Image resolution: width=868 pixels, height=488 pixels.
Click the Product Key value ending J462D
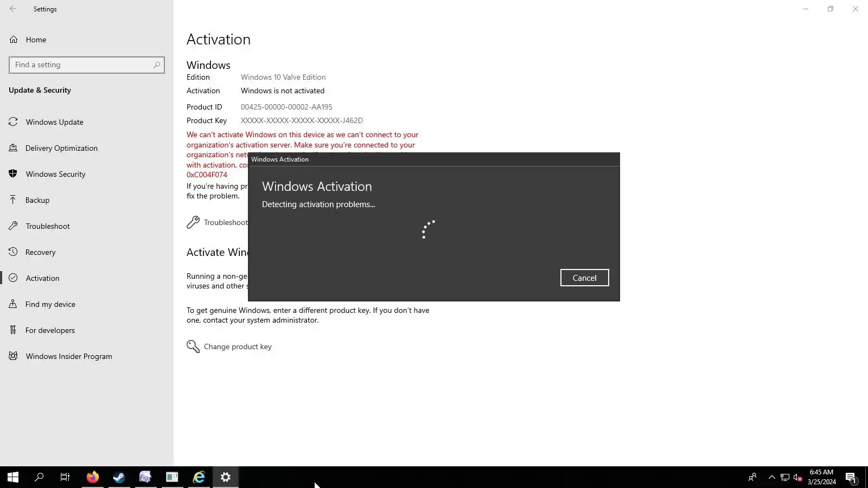coord(302,120)
